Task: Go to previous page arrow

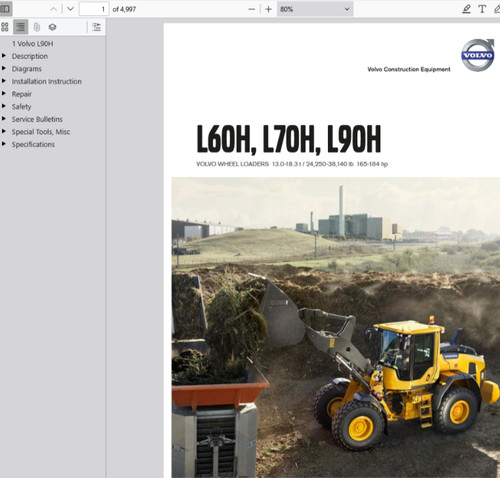Action: (x=53, y=9)
